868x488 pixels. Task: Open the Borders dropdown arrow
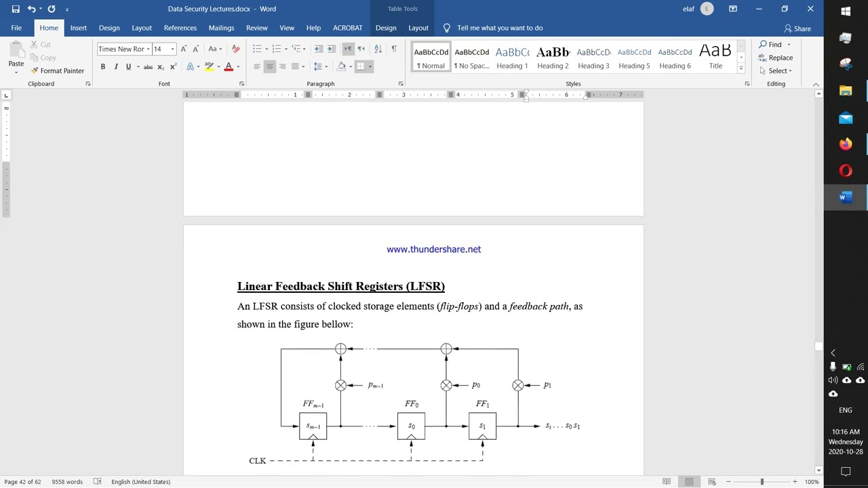(x=370, y=66)
